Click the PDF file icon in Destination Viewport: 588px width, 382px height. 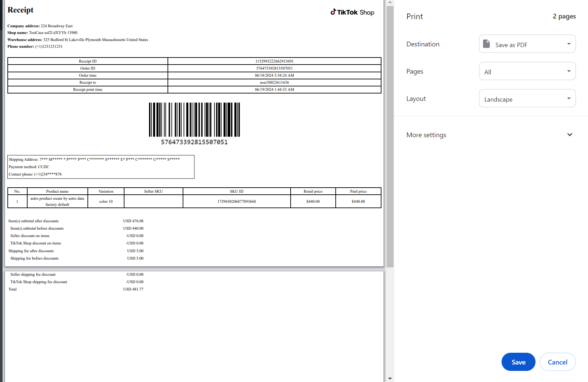(486, 44)
